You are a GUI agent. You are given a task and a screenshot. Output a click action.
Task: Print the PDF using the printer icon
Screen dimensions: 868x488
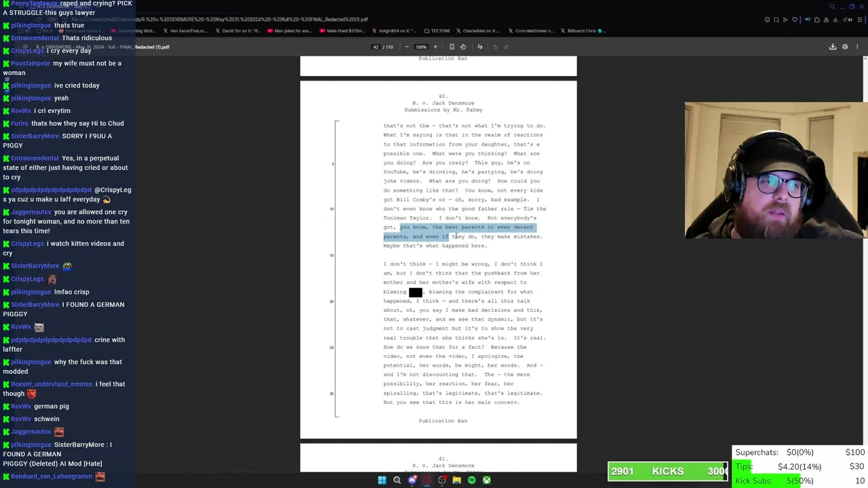point(845,47)
